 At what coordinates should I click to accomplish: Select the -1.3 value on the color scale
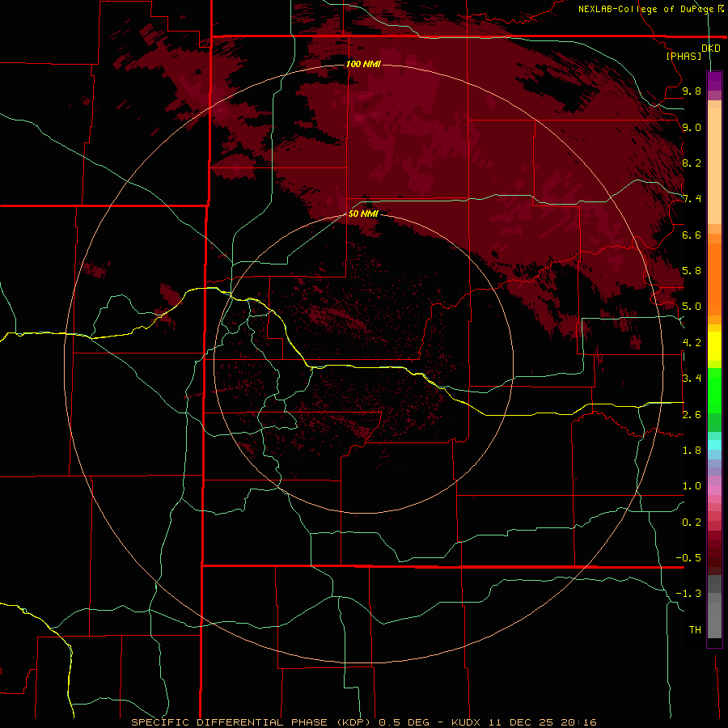tap(688, 594)
